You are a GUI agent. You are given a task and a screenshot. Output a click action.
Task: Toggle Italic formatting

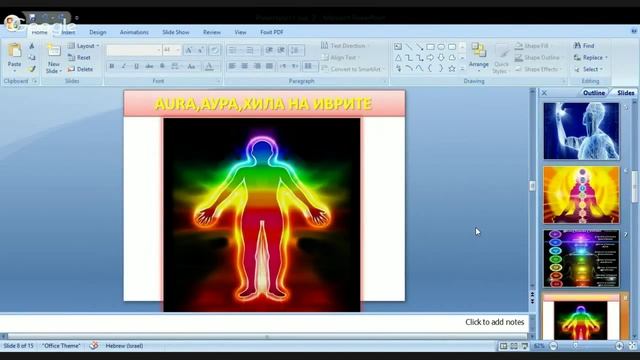tap(124, 66)
